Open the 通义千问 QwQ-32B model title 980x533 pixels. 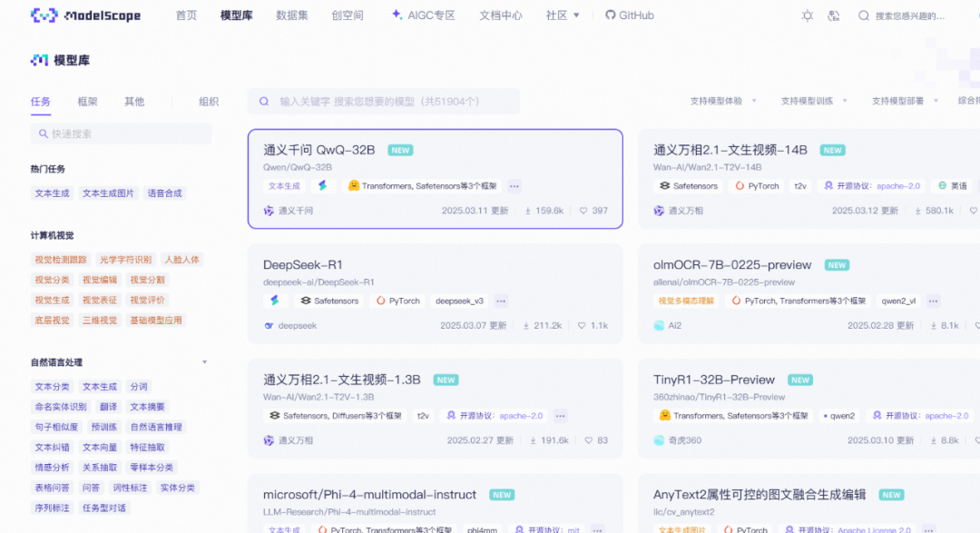318,150
